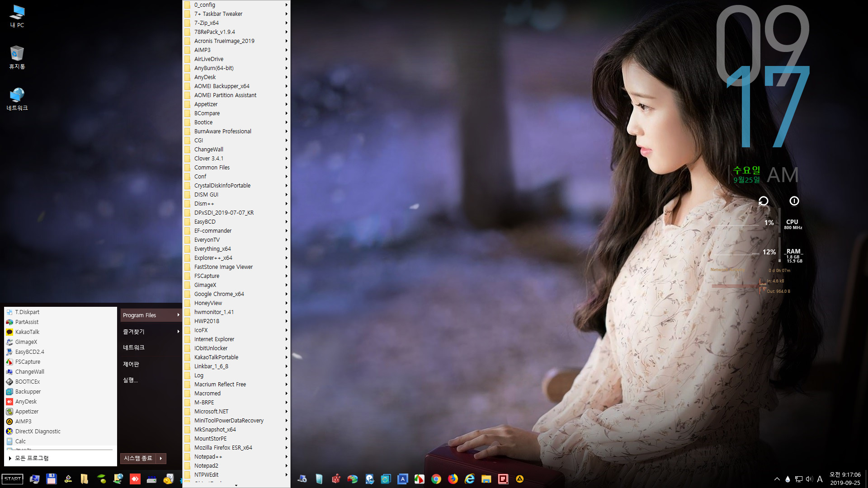Click the clock showing 오전 9:17:06
The height and width of the screenshot is (488, 868).
pos(844,475)
